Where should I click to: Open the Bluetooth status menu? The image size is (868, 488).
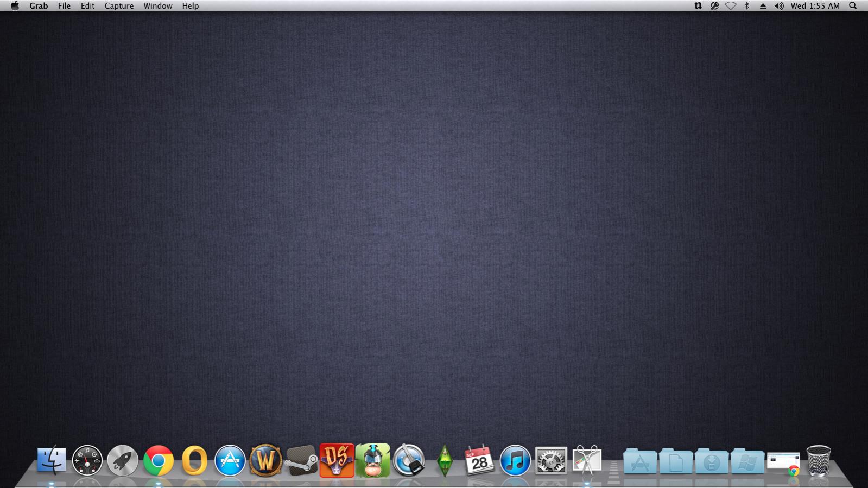(746, 6)
